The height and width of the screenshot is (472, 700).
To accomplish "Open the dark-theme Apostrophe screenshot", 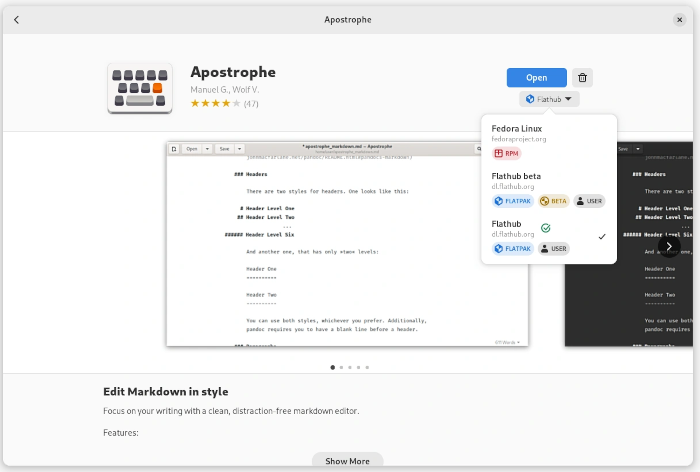I will point(629,244).
